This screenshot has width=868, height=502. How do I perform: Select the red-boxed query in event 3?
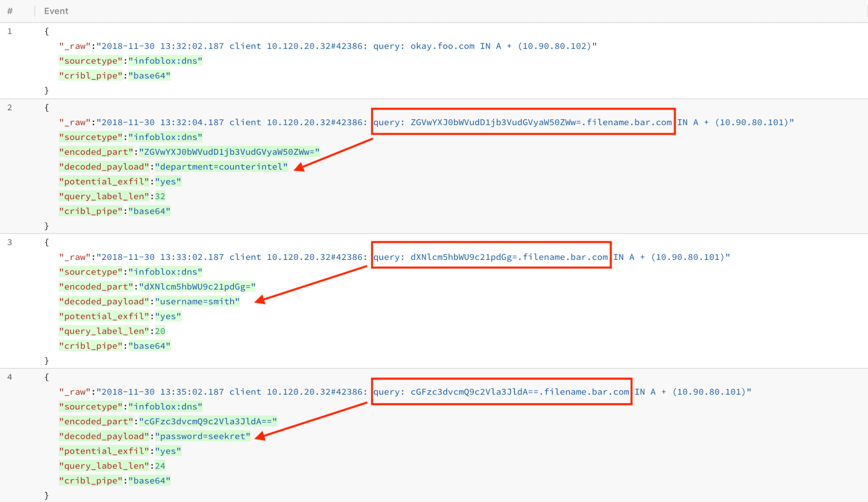click(491, 257)
